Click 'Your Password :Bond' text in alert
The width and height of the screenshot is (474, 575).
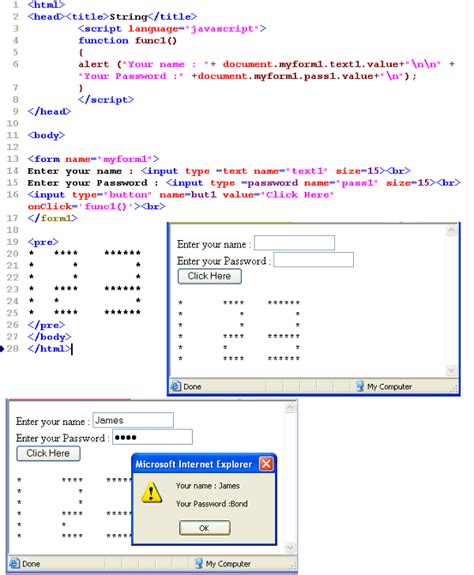pyautogui.click(x=212, y=504)
